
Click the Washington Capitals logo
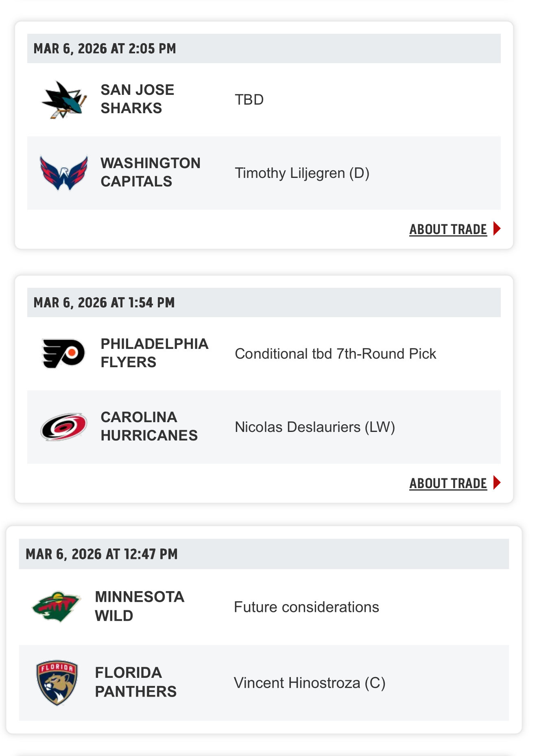click(64, 173)
